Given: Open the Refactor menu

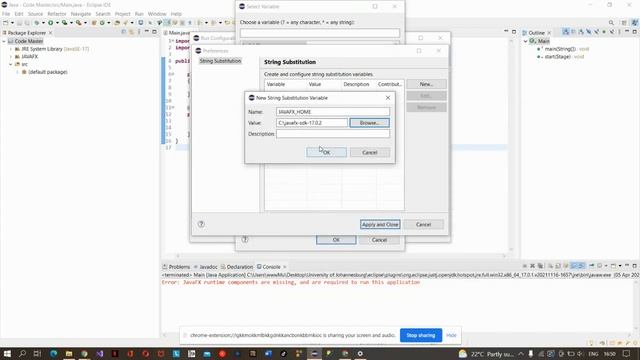Looking at the screenshot, I should tap(57, 14).
